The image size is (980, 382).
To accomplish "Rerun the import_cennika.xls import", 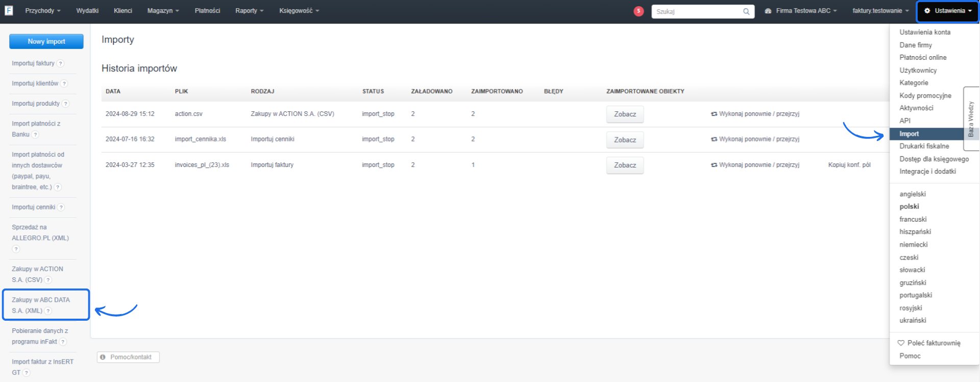I will coord(755,139).
